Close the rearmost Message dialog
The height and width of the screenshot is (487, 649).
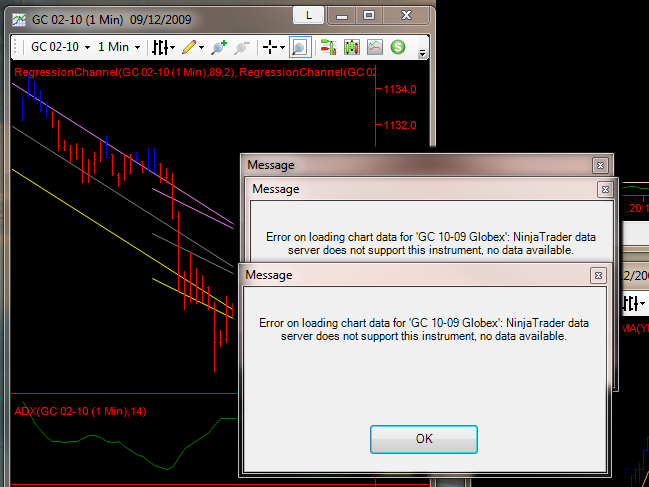(x=600, y=166)
